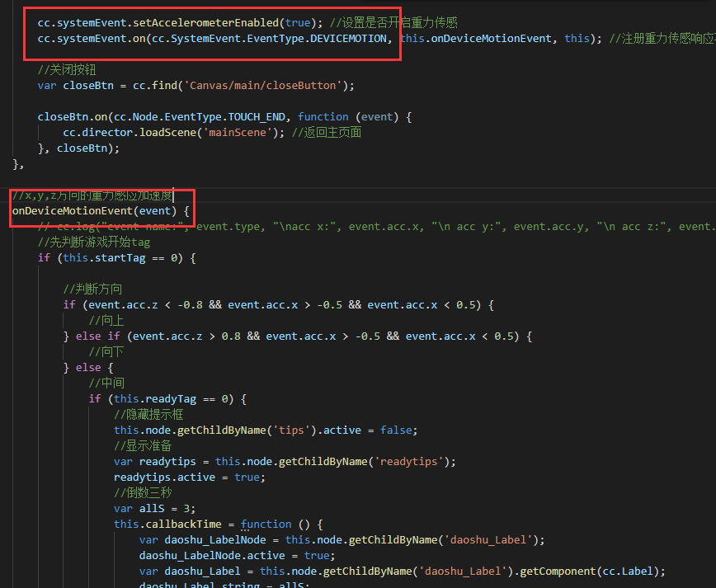Click the 'readytips.active = true;' line
This screenshot has width=716, height=588.
pos(190,477)
